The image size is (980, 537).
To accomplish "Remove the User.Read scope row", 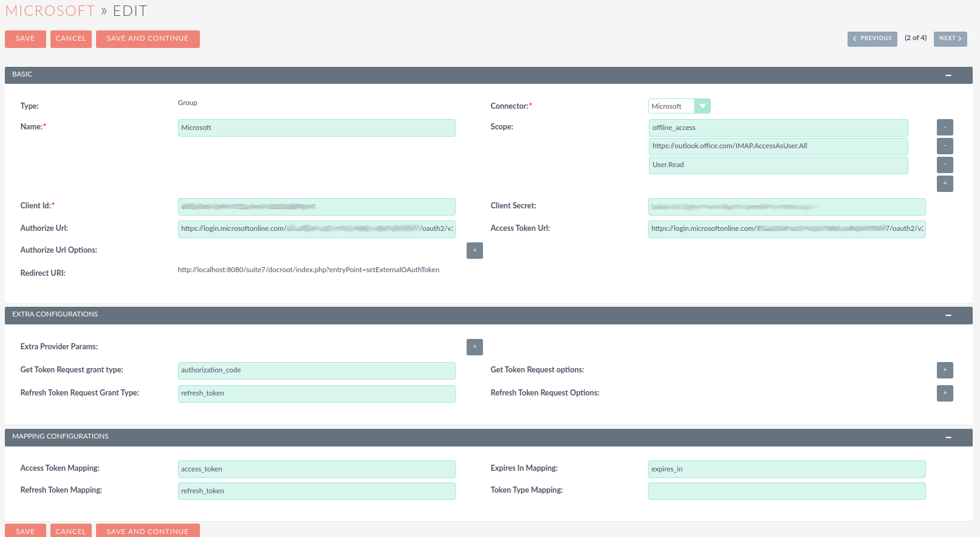I will (945, 165).
